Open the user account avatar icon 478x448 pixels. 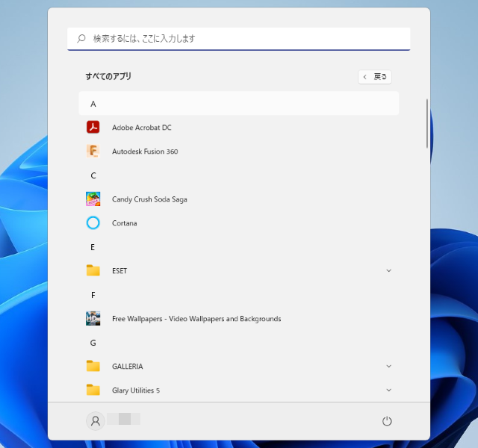(96, 421)
